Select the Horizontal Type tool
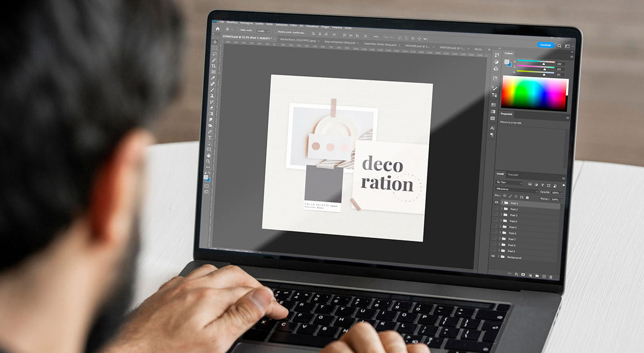Viewport: 644px width, 353px height. [x=209, y=137]
